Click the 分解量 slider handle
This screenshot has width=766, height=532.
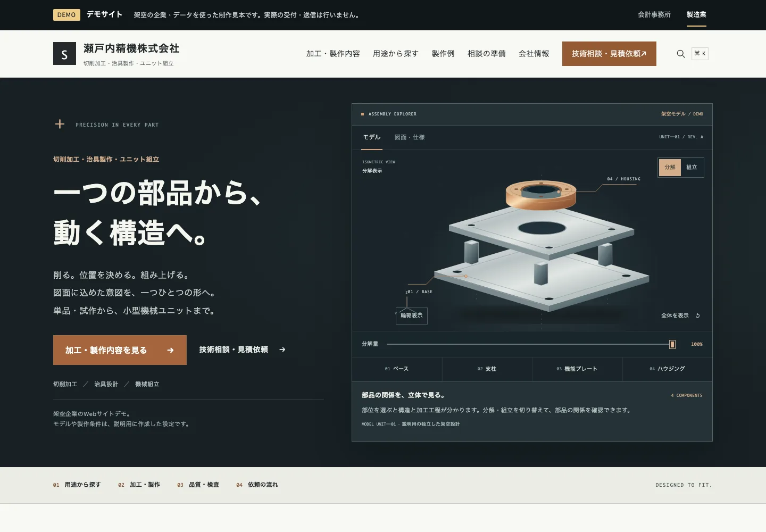tap(672, 344)
